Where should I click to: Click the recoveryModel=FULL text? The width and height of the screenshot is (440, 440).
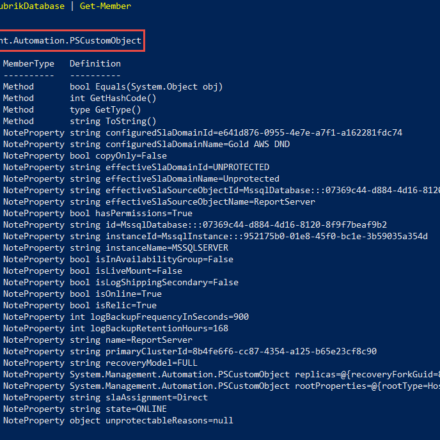[x=152, y=363]
